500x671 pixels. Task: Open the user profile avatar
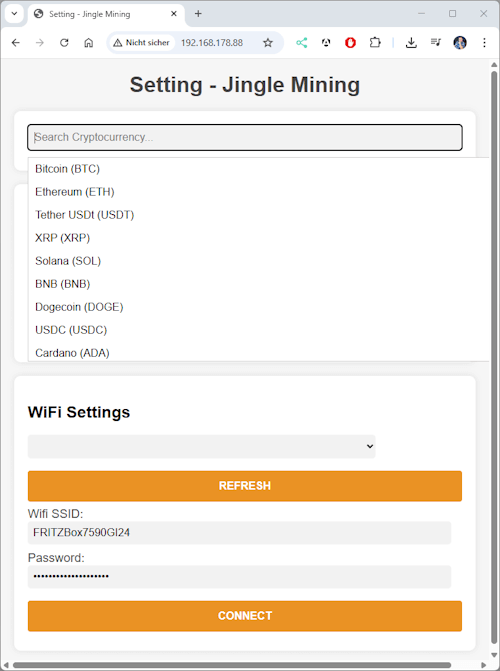(x=460, y=42)
